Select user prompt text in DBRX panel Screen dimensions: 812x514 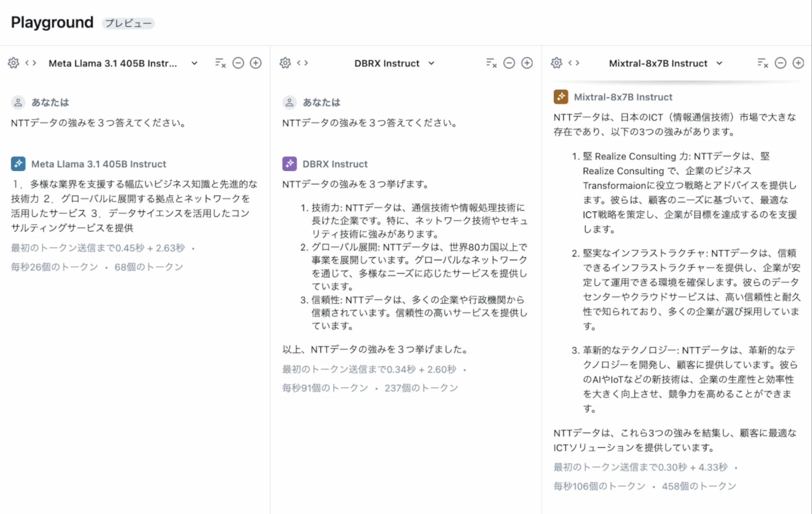coord(370,123)
